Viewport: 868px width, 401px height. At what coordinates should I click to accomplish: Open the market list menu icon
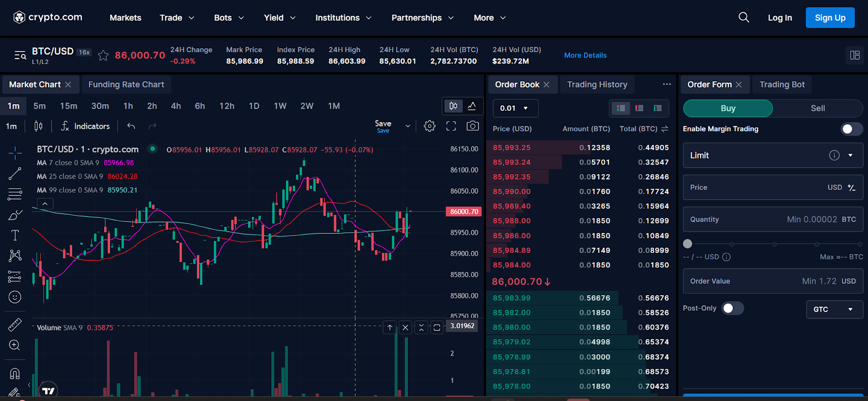pyautogui.click(x=20, y=55)
